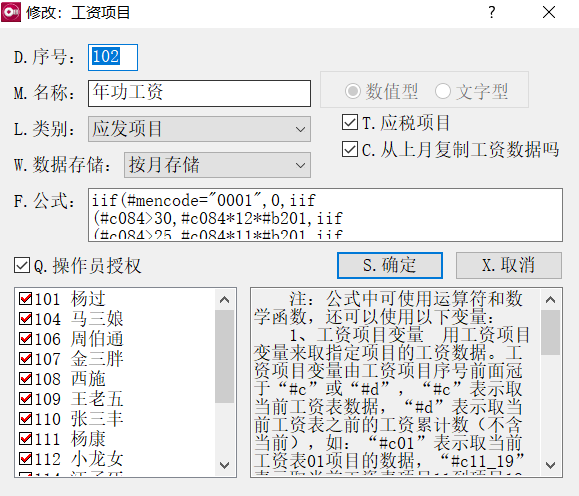Click operator list scroll down arrow
This screenshot has width=579, height=496.
point(225,465)
